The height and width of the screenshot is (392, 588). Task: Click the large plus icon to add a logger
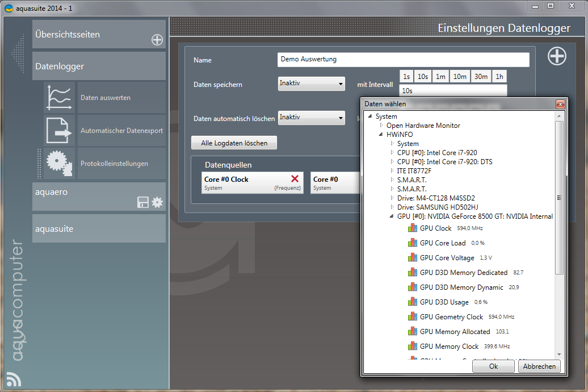click(557, 56)
